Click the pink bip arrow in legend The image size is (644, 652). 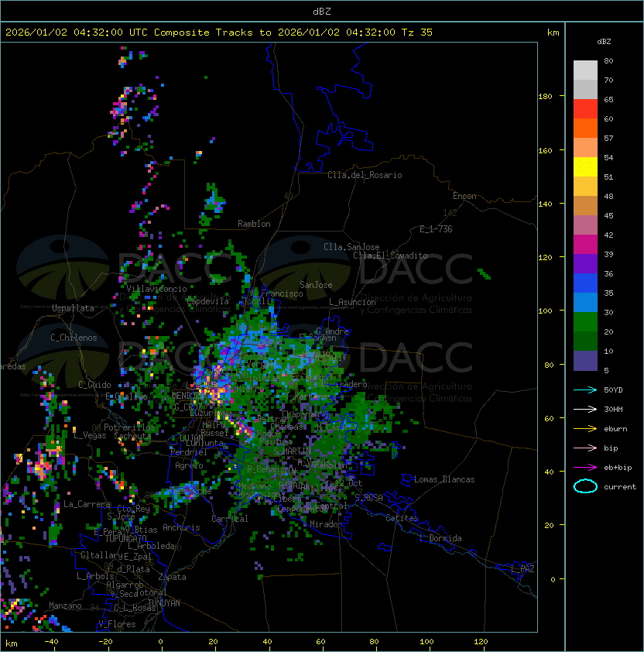pyautogui.click(x=585, y=448)
